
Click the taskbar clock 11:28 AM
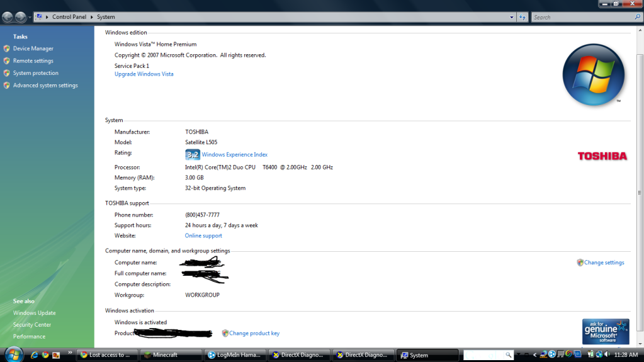tap(626, 354)
